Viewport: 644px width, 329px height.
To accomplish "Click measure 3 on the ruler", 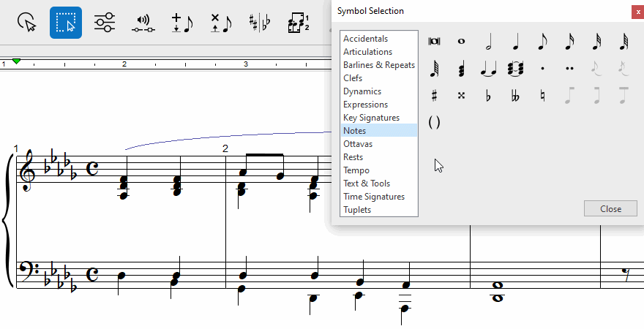I will (x=246, y=64).
